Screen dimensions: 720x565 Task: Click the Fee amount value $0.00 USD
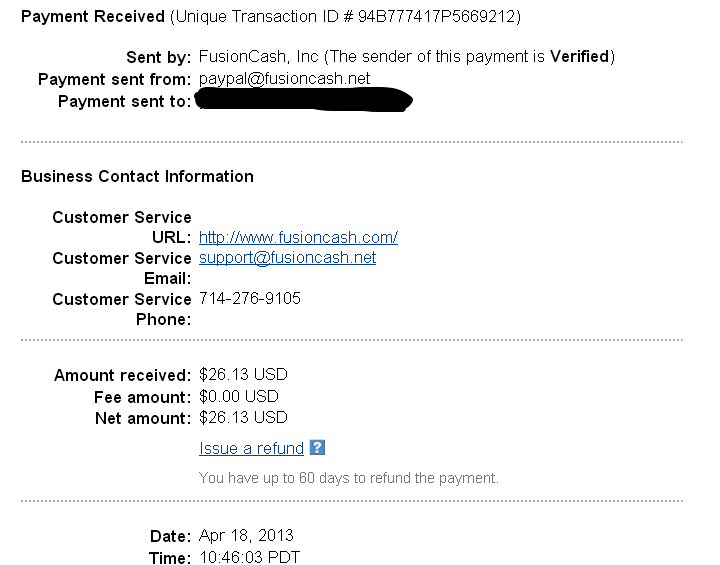click(239, 396)
